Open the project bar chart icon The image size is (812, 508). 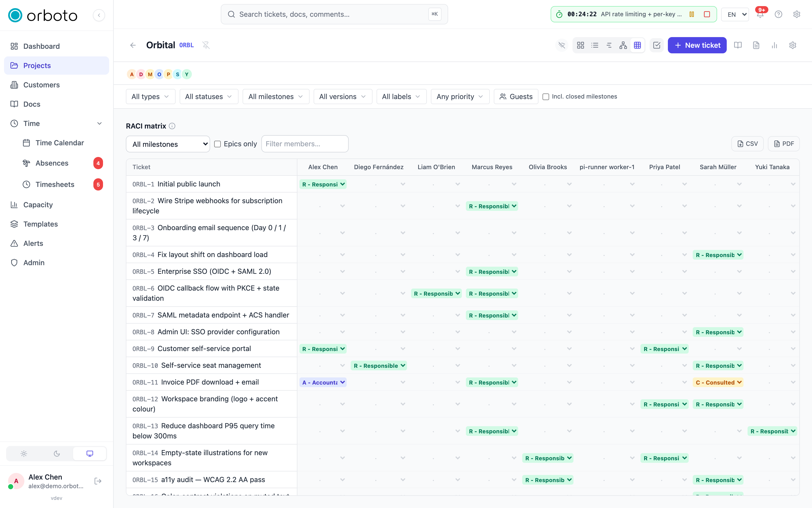[x=774, y=45]
